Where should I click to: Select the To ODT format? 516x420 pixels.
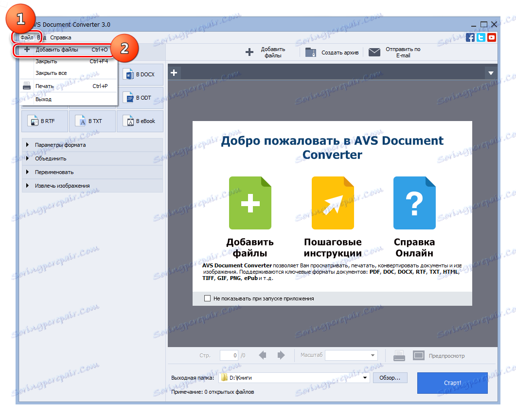140,98
